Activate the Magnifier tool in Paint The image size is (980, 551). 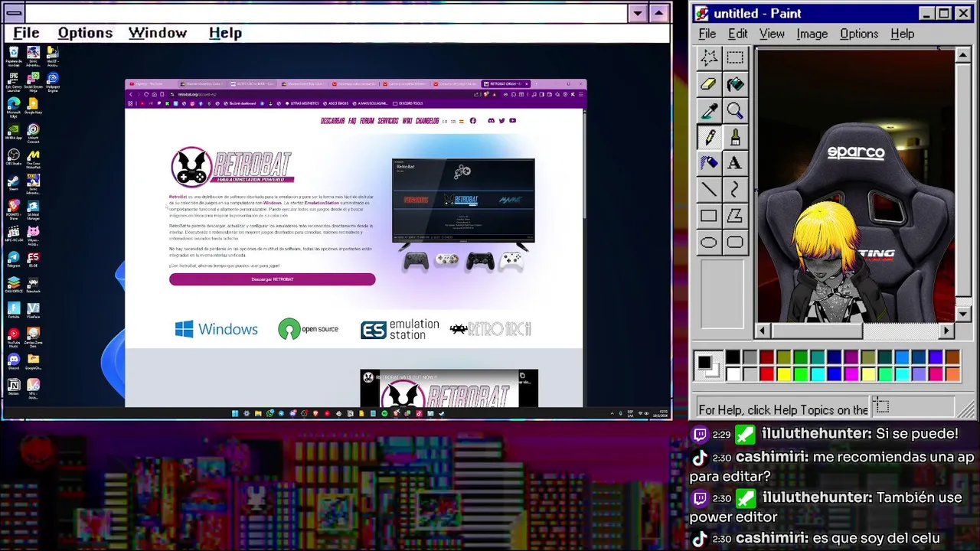pyautogui.click(x=735, y=111)
